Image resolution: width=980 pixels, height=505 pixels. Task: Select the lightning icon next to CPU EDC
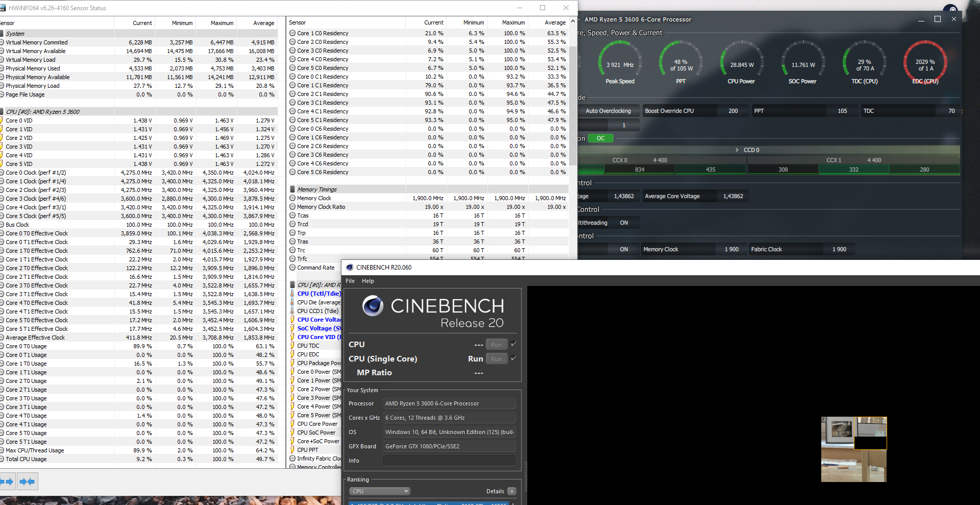tap(292, 354)
